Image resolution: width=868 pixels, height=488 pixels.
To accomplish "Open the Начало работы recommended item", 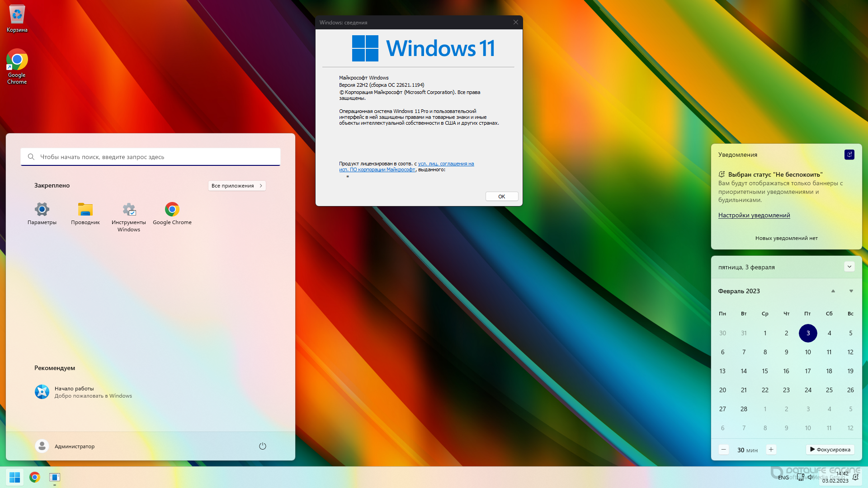I will pos(84,392).
